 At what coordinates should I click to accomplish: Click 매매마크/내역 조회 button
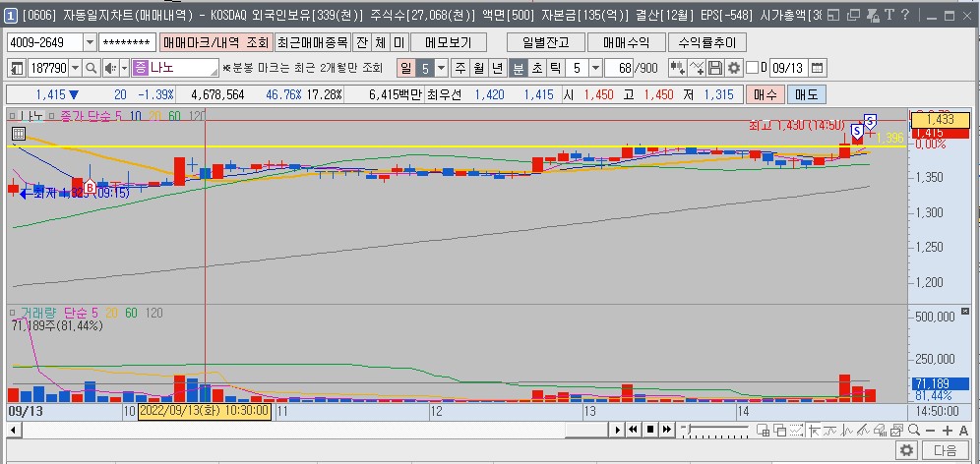click(215, 42)
